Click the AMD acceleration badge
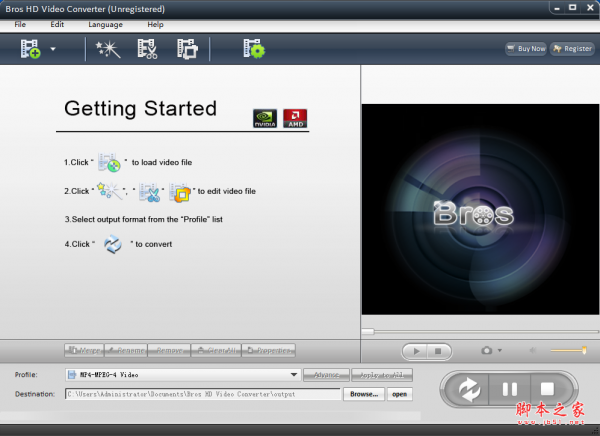This screenshot has height=436, width=600. [295, 118]
